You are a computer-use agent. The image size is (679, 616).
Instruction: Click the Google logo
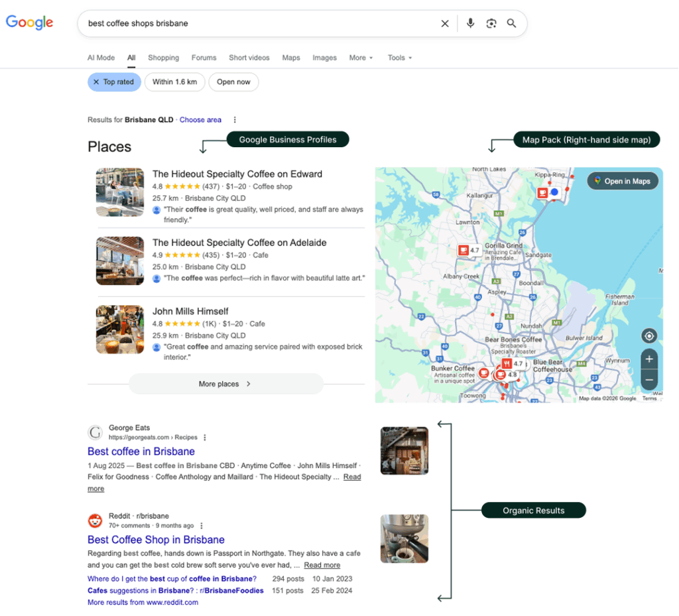point(29,22)
